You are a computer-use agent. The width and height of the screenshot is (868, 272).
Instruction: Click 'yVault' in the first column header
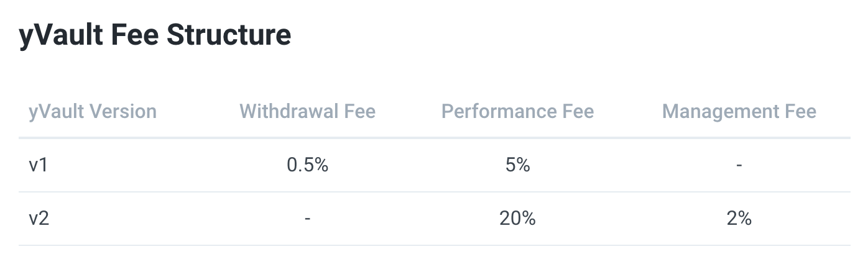[x=56, y=112]
